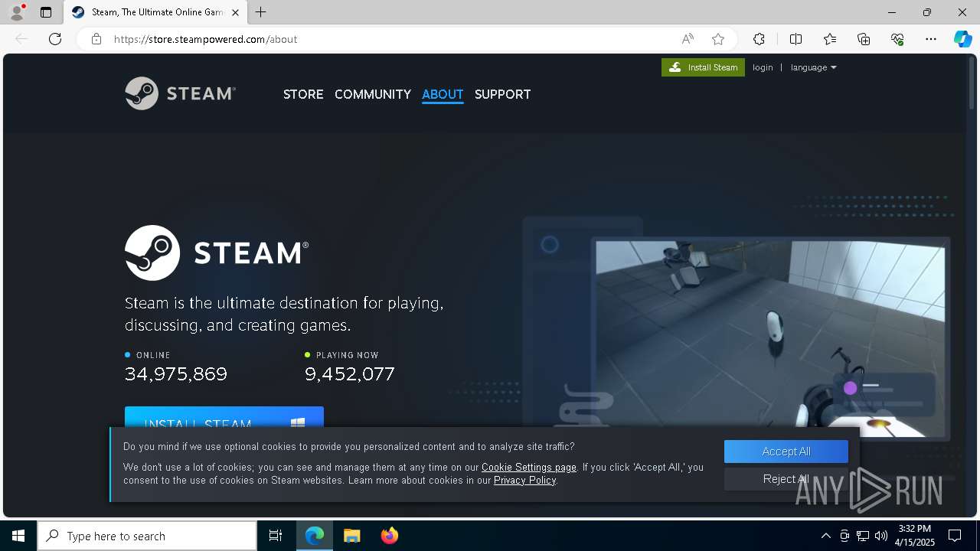Open File Explorer from taskbar
980x551 pixels.
pos(352,536)
